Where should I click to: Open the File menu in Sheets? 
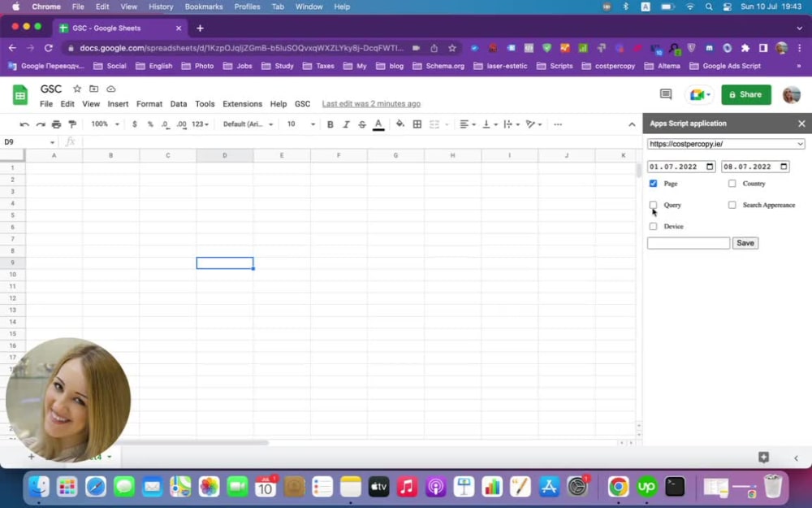[x=46, y=104]
